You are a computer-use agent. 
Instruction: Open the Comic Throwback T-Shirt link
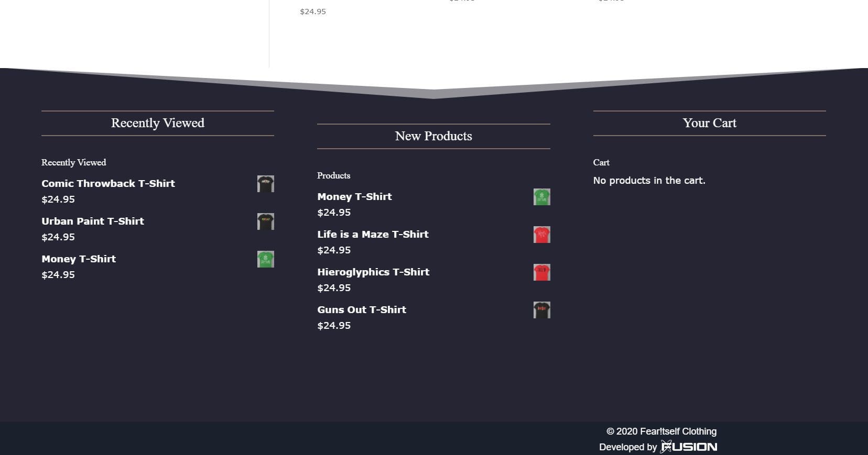pyautogui.click(x=108, y=183)
